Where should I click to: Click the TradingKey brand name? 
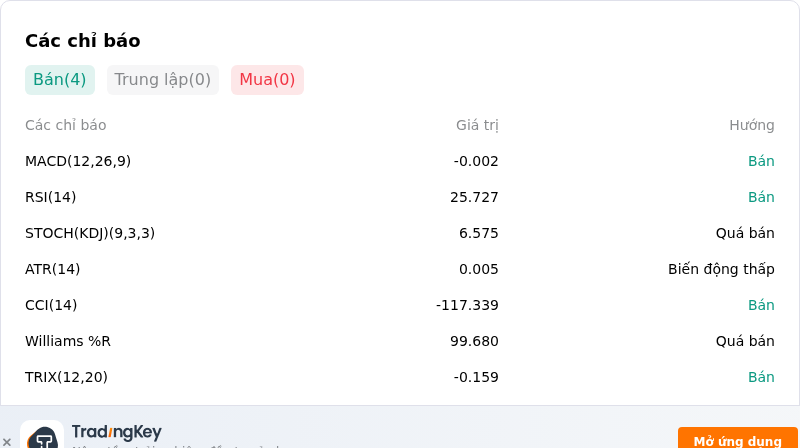(117, 432)
